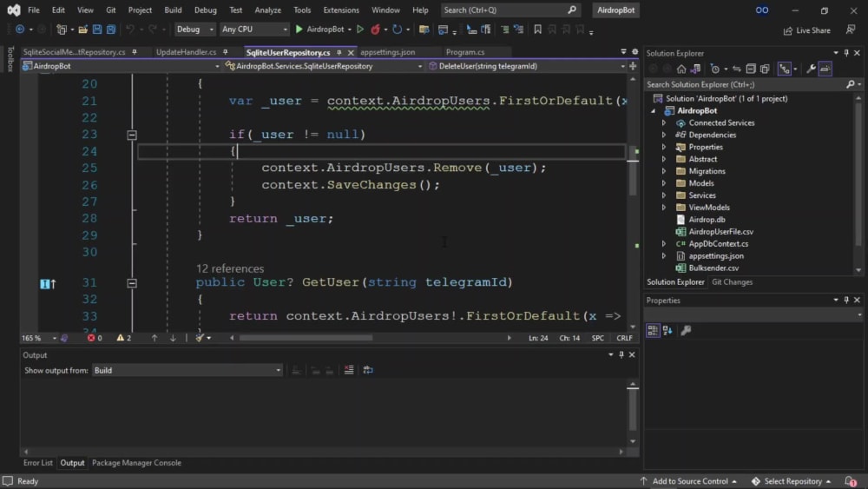Toggle word wrap in Output panel

pyautogui.click(x=367, y=370)
